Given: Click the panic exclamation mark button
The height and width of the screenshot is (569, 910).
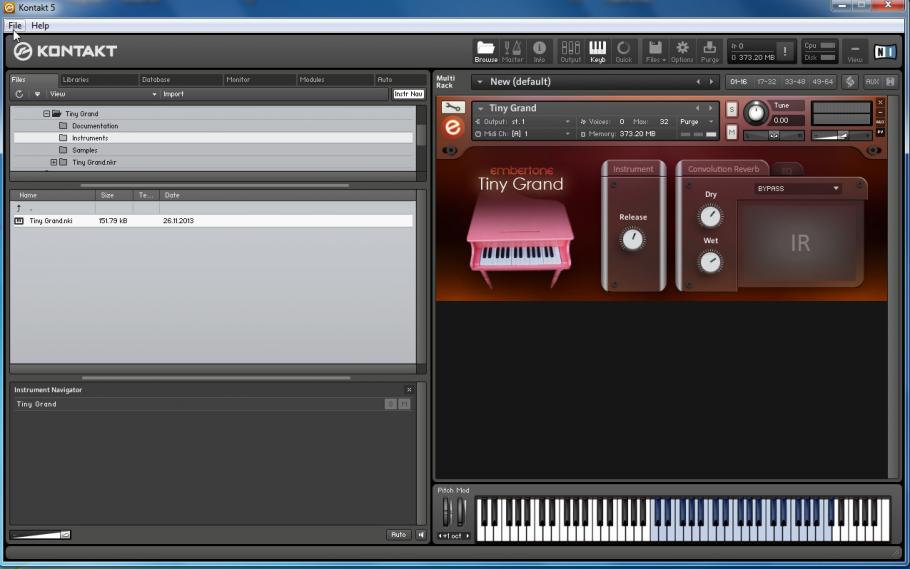Looking at the screenshot, I should [785, 51].
